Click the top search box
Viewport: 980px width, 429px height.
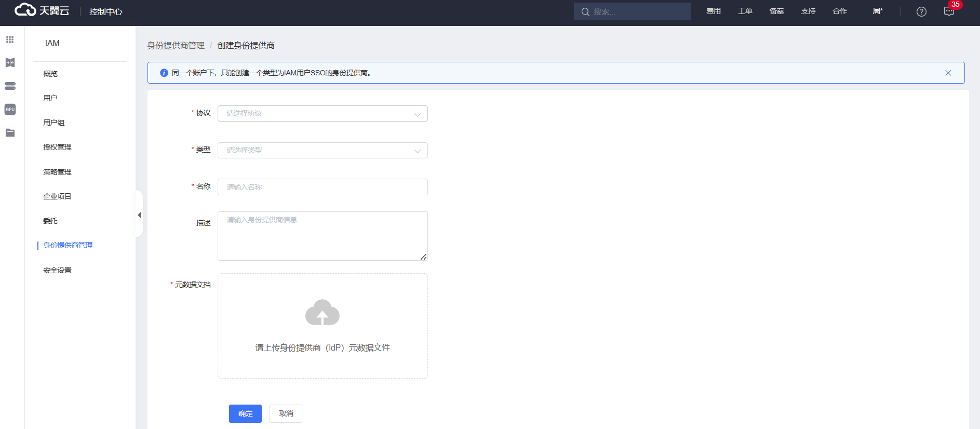point(632,11)
